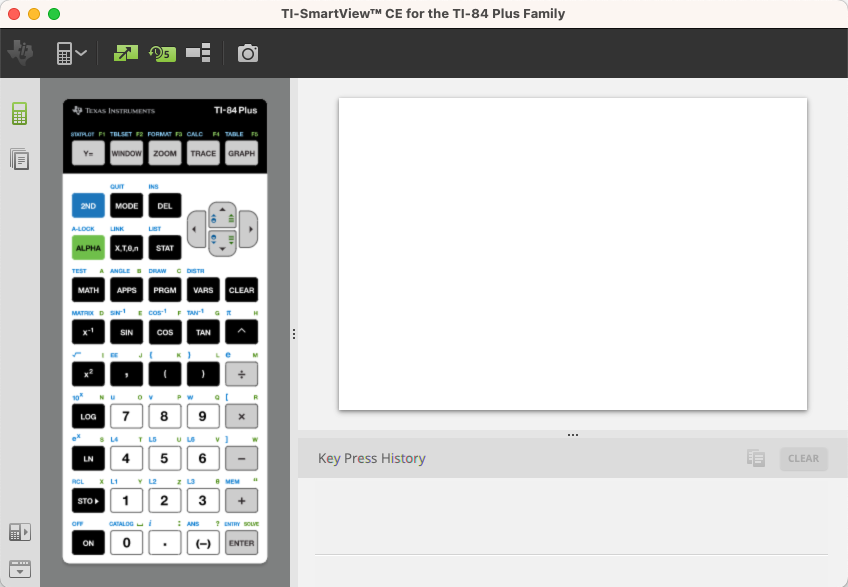Click the CLEAR button in Key Press History

[x=803, y=458]
